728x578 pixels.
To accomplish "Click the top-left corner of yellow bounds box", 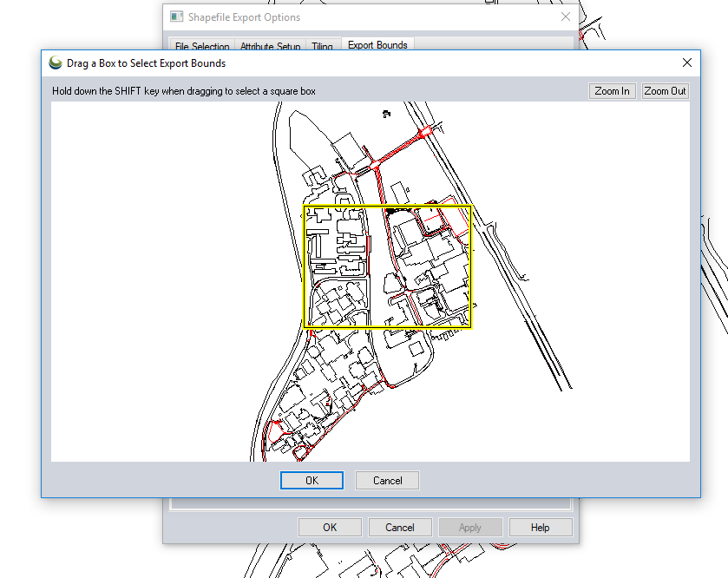I will click(x=303, y=207).
